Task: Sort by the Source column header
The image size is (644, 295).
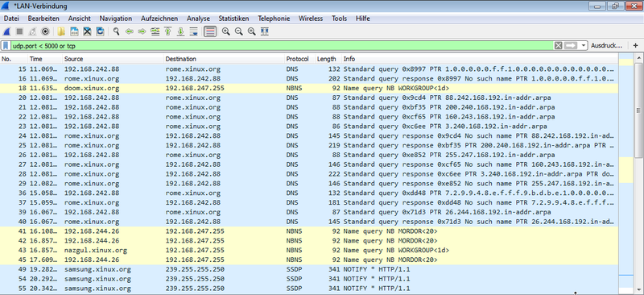Action: 113,60
